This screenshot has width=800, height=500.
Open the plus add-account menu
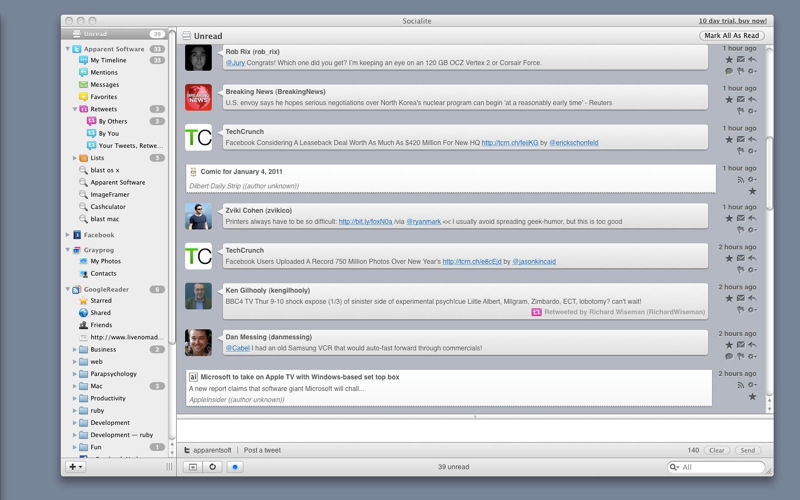pos(76,466)
